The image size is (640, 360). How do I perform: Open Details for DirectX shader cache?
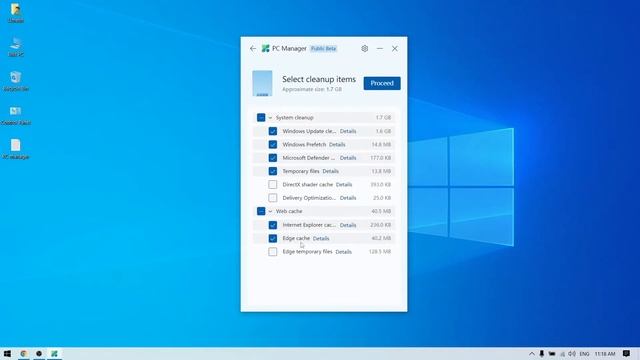pyautogui.click(x=344, y=184)
